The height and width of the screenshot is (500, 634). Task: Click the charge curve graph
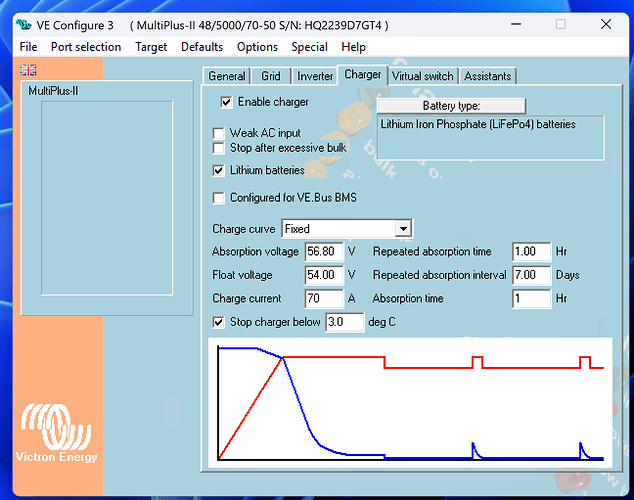[x=410, y=403]
